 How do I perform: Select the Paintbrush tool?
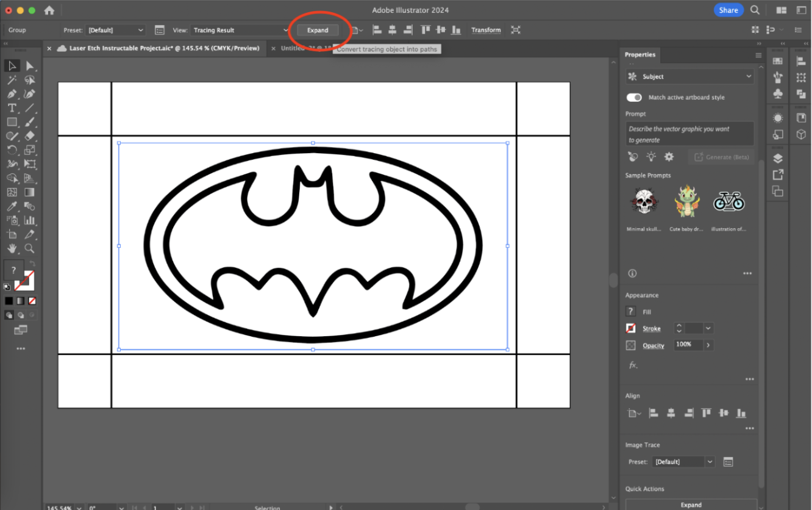(29, 122)
